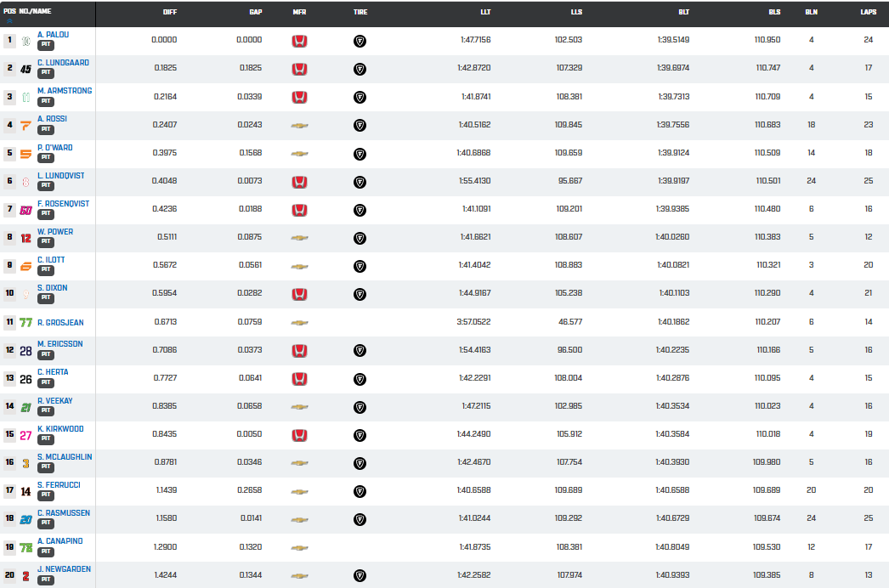
Task: Open driver link M. Armstrong
Action: click(65, 91)
